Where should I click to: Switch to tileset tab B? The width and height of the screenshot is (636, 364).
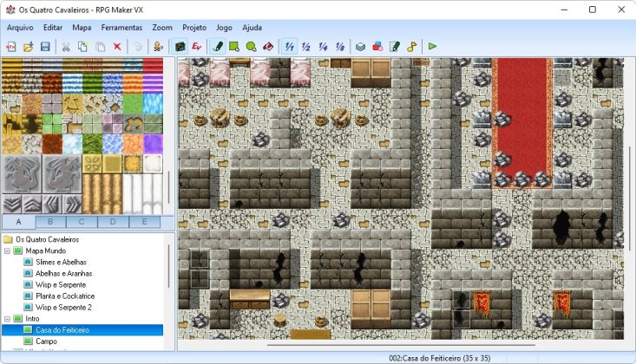[50, 222]
